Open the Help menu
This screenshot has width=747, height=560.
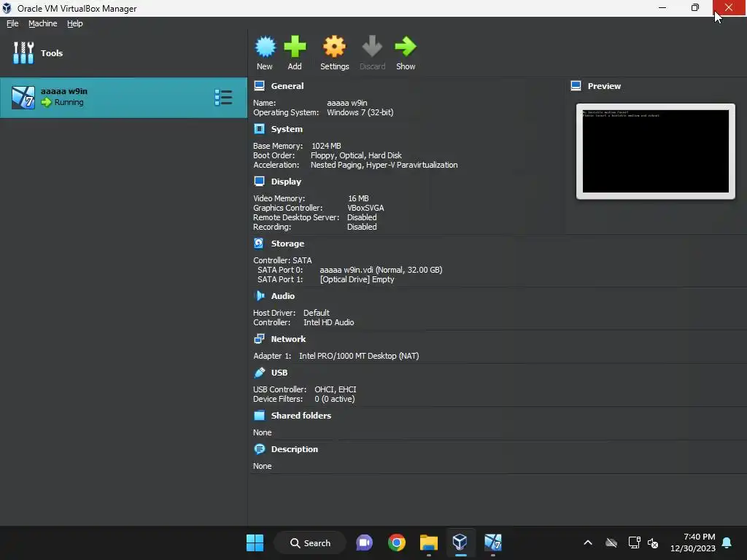[x=75, y=23]
